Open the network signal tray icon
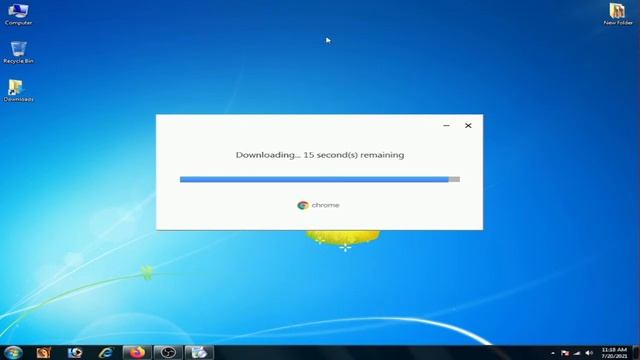 577,353
